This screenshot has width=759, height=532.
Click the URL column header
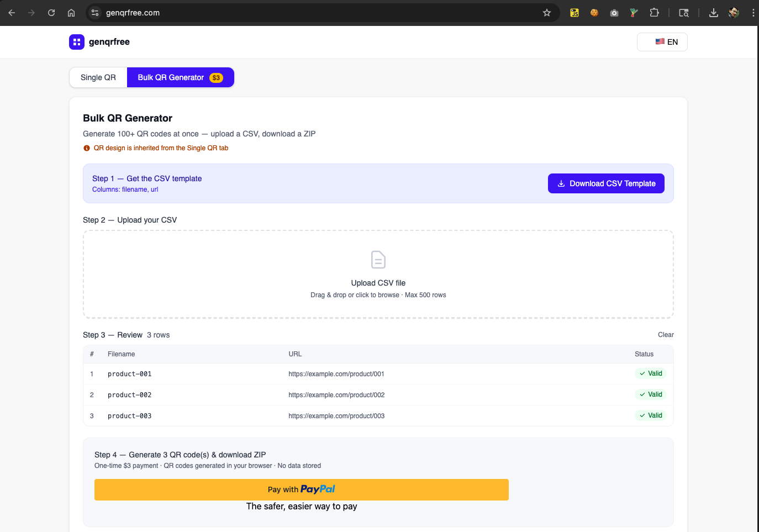[x=295, y=354]
